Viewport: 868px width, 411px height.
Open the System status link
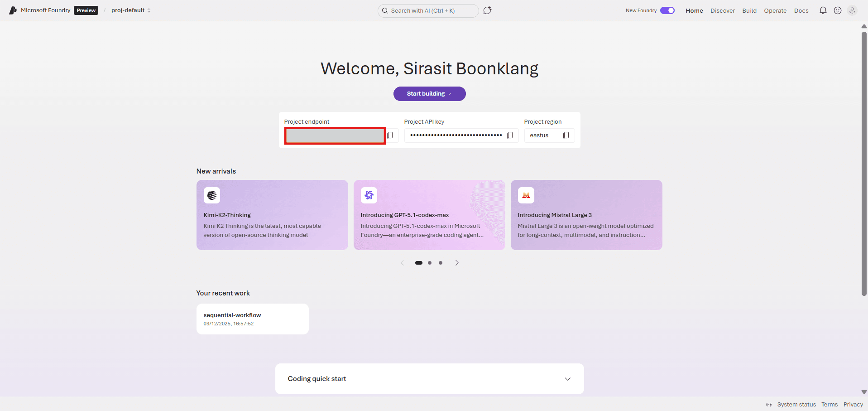click(796, 405)
